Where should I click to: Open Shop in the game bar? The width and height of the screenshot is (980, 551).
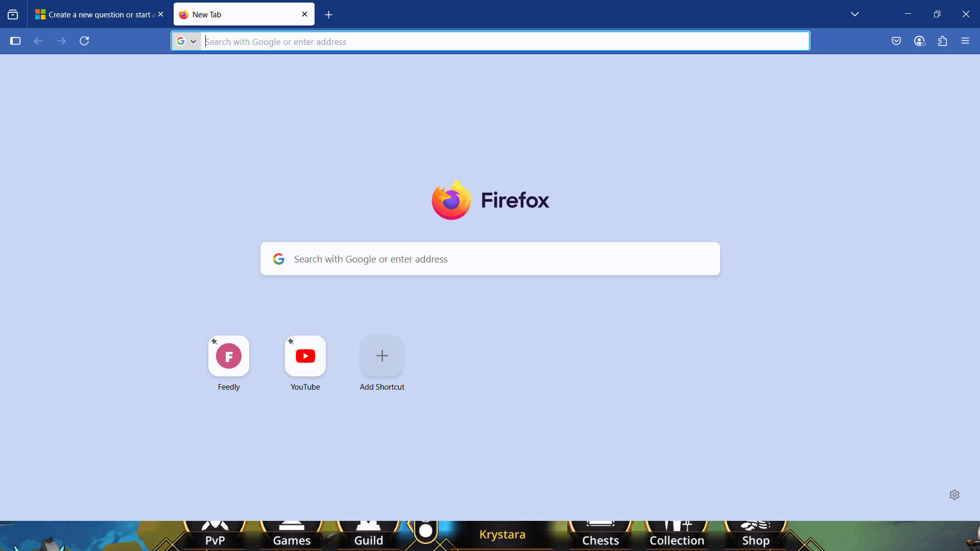pyautogui.click(x=755, y=536)
